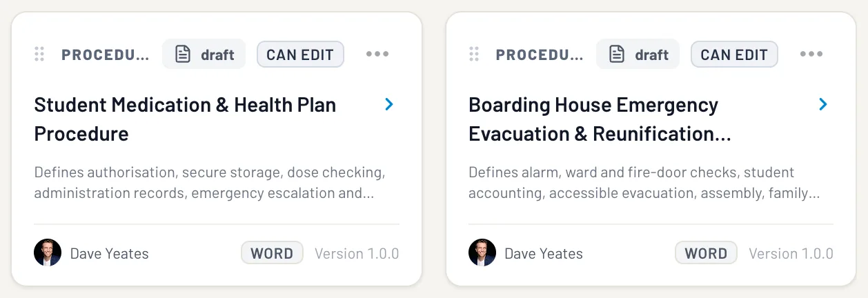868x298 pixels.
Task: Click Dave Yeates name on Student Medication card
Action: coord(109,253)
